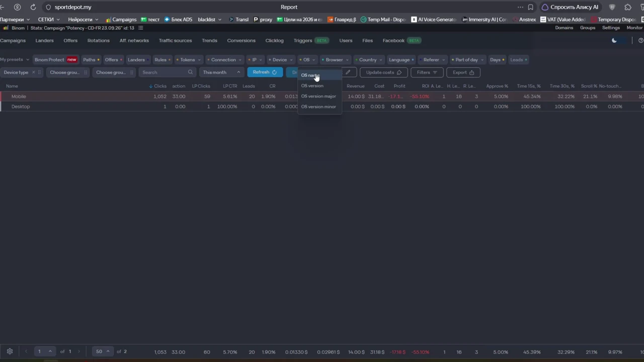Open the OS preset dropdown
This screenshot has height=362, width=644.
coord(307,60)
